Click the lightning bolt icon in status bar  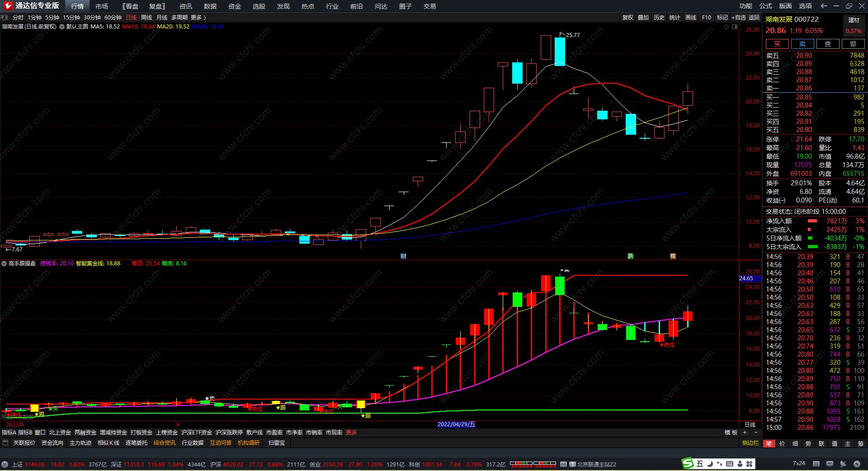857,463
